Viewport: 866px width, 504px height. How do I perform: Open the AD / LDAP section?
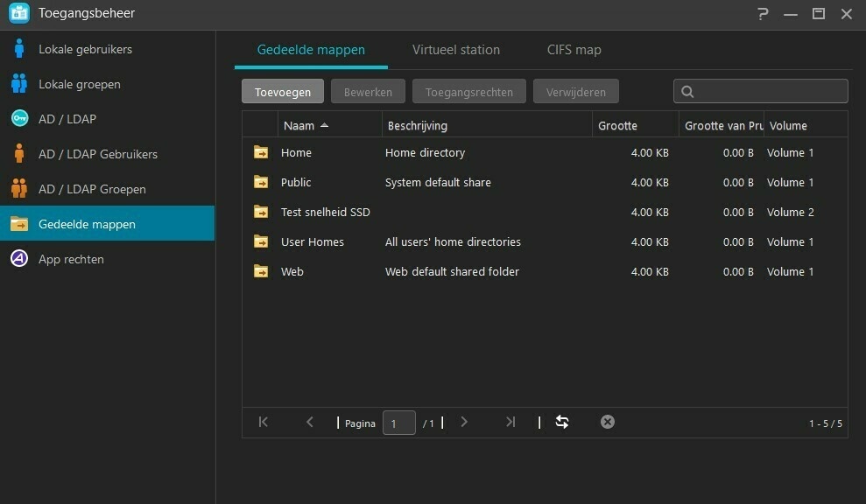(x=107, y=118)
